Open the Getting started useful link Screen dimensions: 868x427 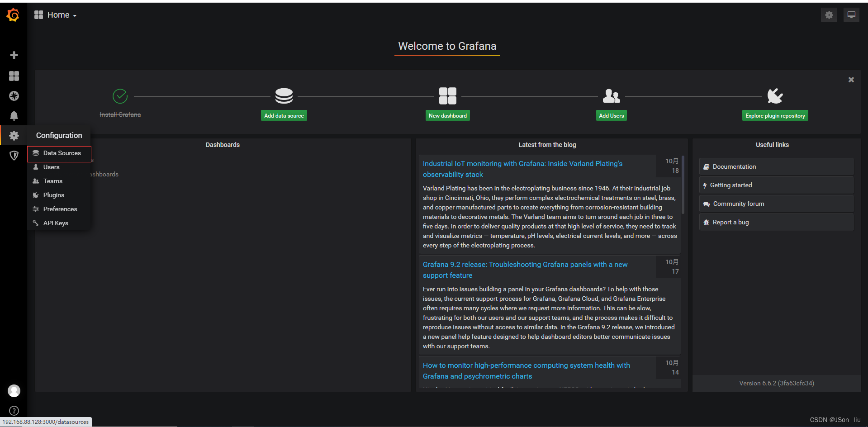point(776,185)
